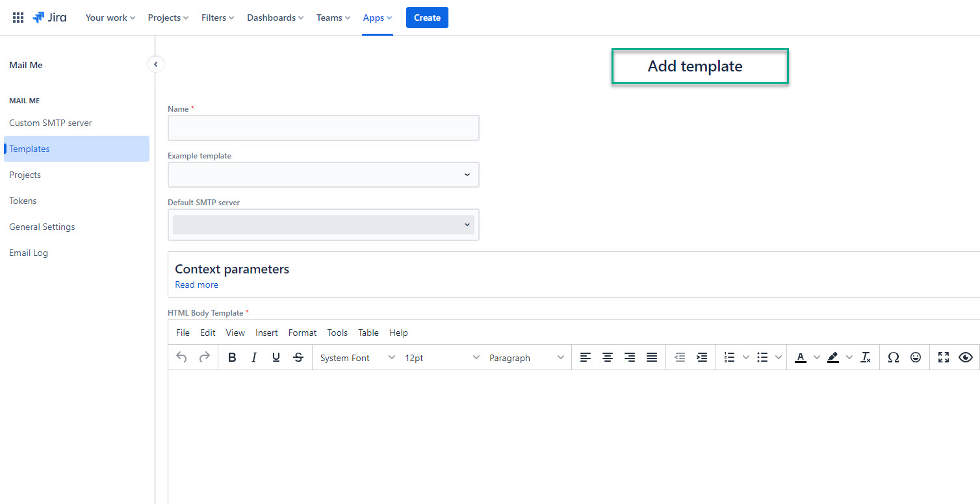Expand the Default SMTP server dropdown
Image resolution: width=980 pixels, height=504 pixels.
323,225
